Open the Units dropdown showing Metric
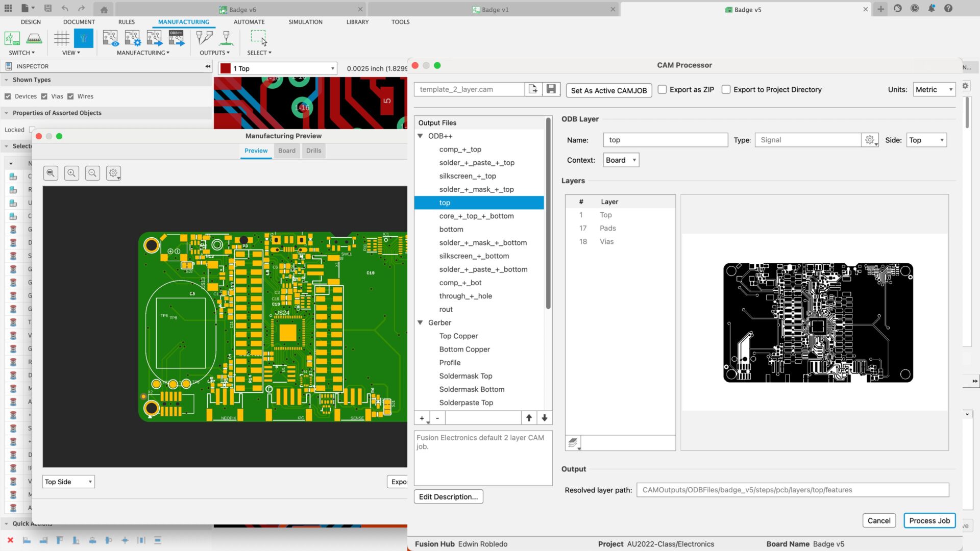The width and height of the screenshot is (980, 551). (934, 89)
